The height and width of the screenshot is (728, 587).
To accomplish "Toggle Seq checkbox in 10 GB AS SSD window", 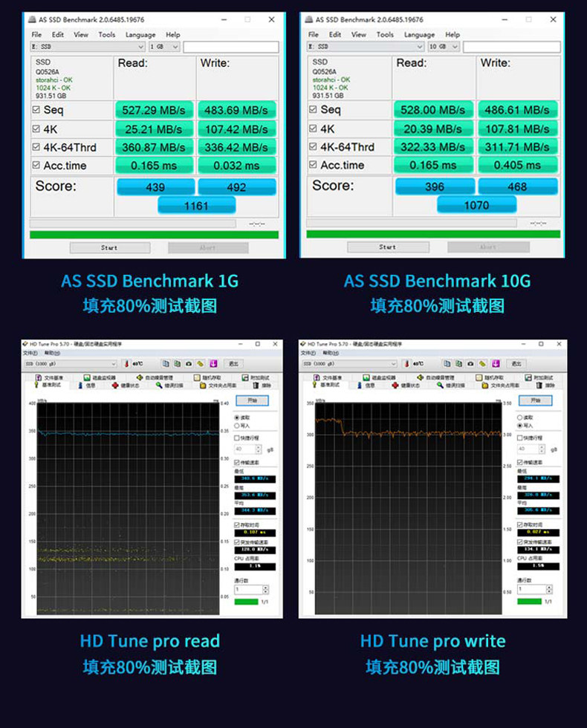I will pyautogui.click(x=313, y=109).
